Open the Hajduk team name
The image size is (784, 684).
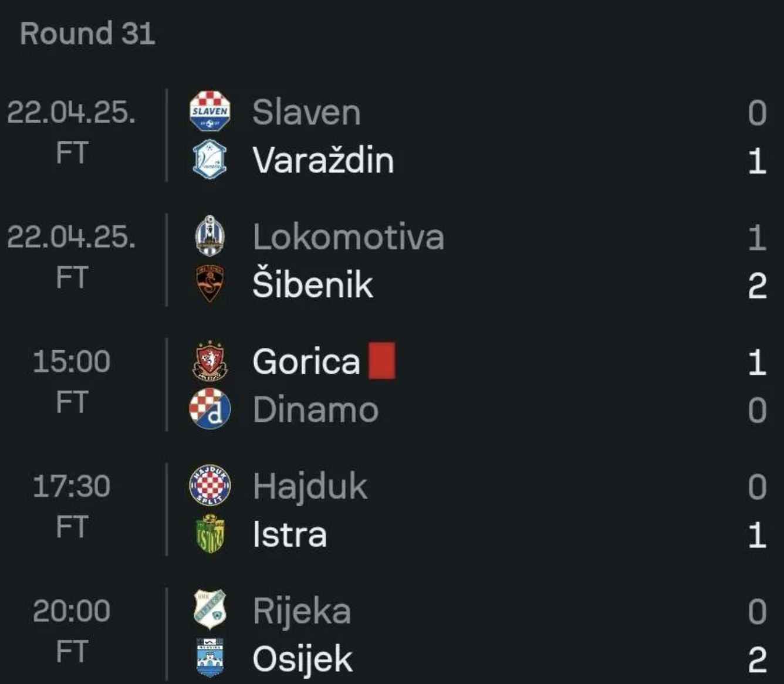[310, 486]
